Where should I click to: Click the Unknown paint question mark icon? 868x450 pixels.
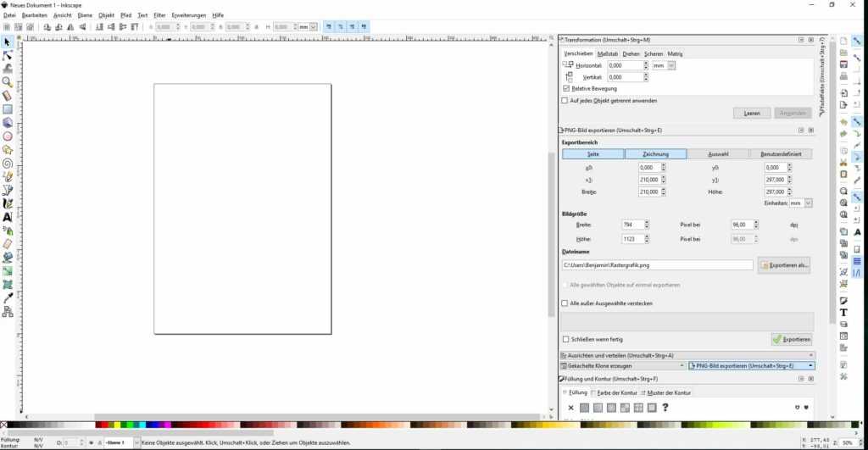point(665,408)
